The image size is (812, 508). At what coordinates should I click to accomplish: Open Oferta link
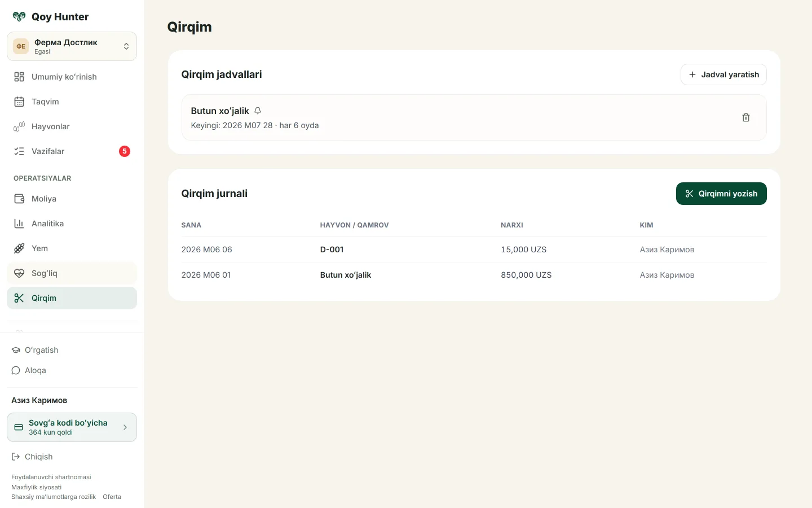(x=112, y=497)
